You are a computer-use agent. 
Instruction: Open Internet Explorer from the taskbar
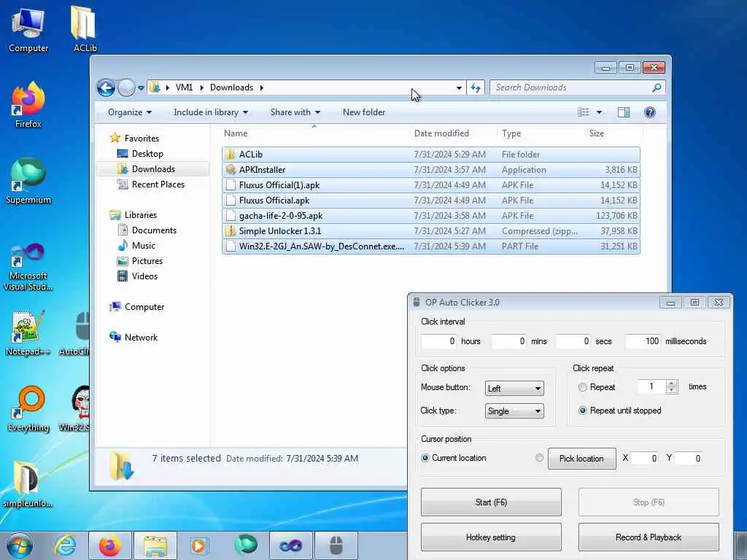tap(65, 545)
